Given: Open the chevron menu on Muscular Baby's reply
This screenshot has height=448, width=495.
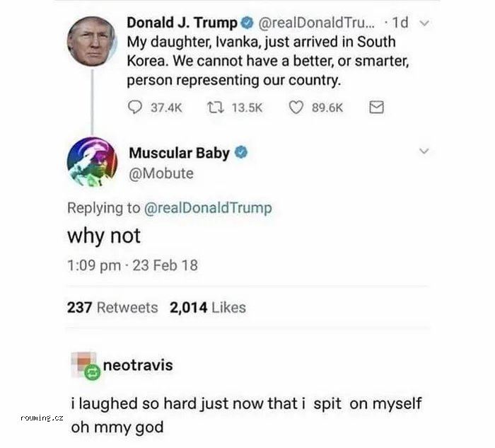Looking at the screenshot, I should 424,151.
